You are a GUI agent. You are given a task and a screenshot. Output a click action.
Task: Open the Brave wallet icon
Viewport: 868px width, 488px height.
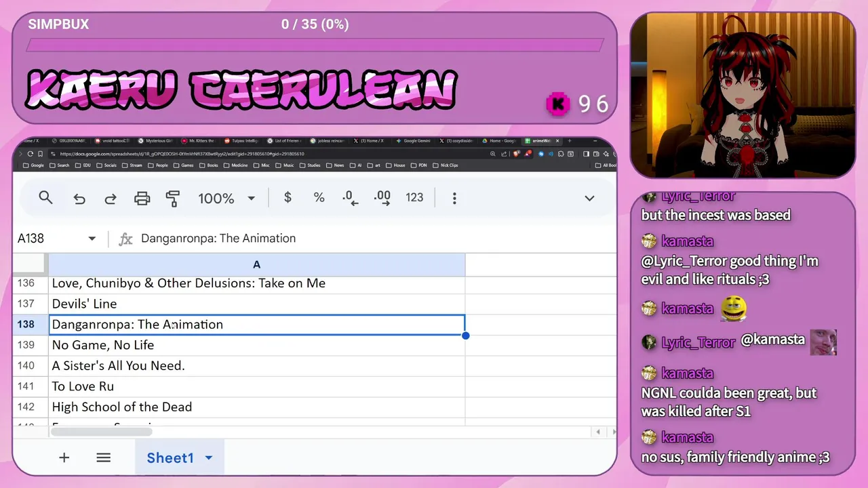[x=596, y=154]
